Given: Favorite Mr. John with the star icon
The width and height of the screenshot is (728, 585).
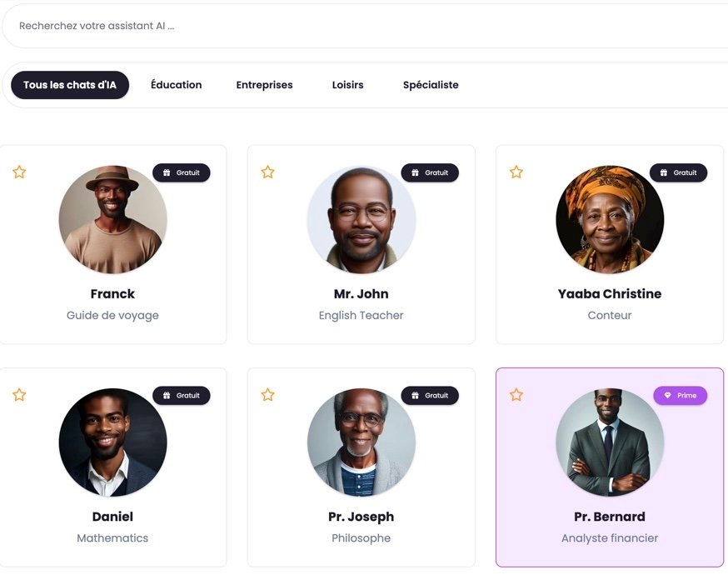Looking at the screenshot, I should [267, 172].
